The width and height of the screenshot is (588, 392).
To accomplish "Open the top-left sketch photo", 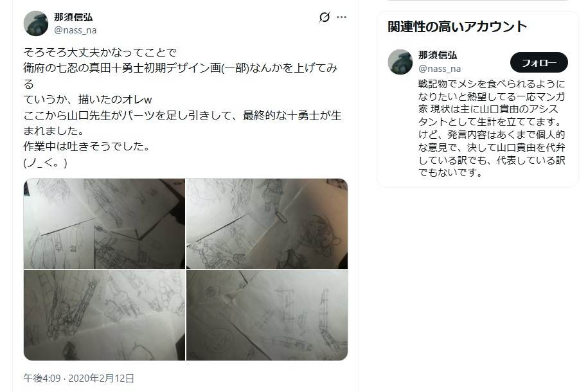I will [x=104, y=224].
